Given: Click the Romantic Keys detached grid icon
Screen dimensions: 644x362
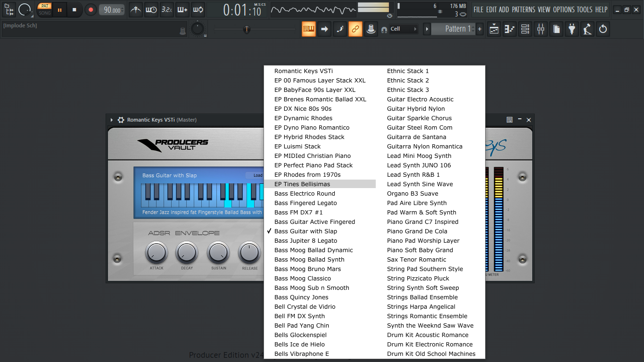Looking at the screenshot, I should [510, 120].
